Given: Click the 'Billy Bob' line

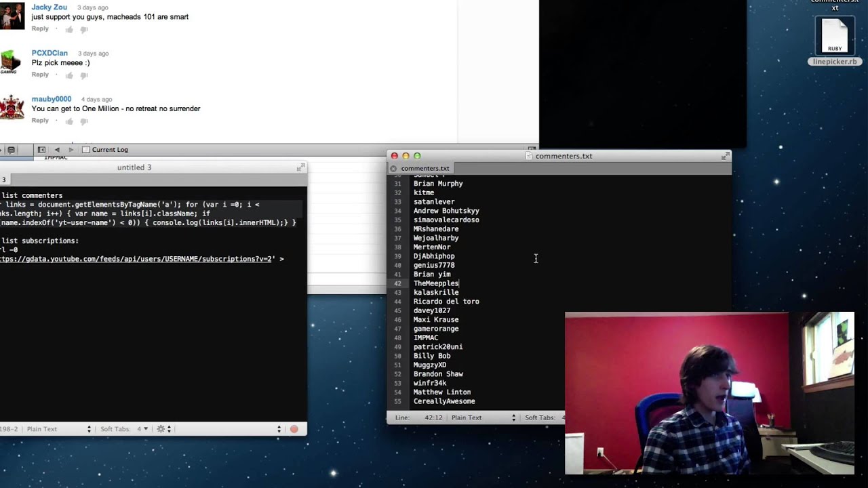Looking at the screenshot, I should pos(432,356).
